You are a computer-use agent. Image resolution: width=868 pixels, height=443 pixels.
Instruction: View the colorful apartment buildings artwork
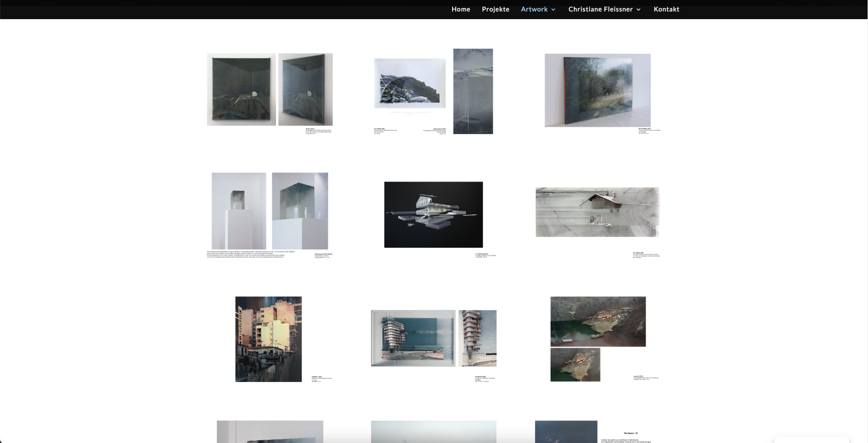(x=268, y=339)
